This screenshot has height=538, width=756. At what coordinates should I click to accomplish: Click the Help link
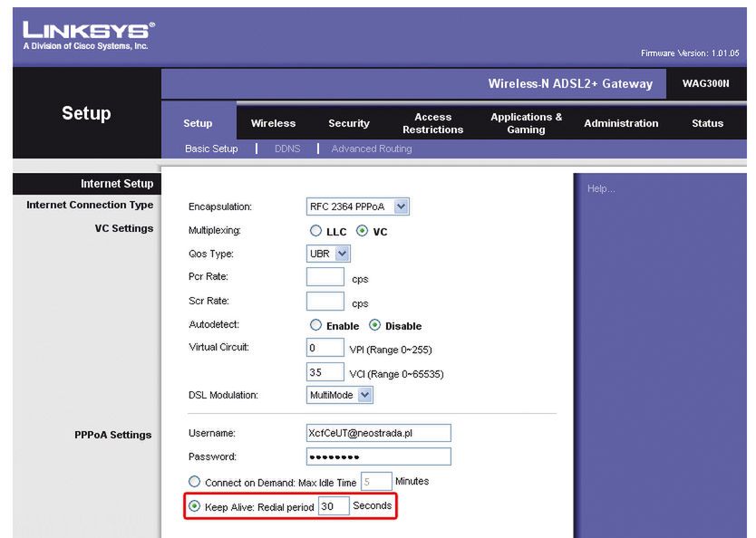pyautogui.click(x=601, y=188)
